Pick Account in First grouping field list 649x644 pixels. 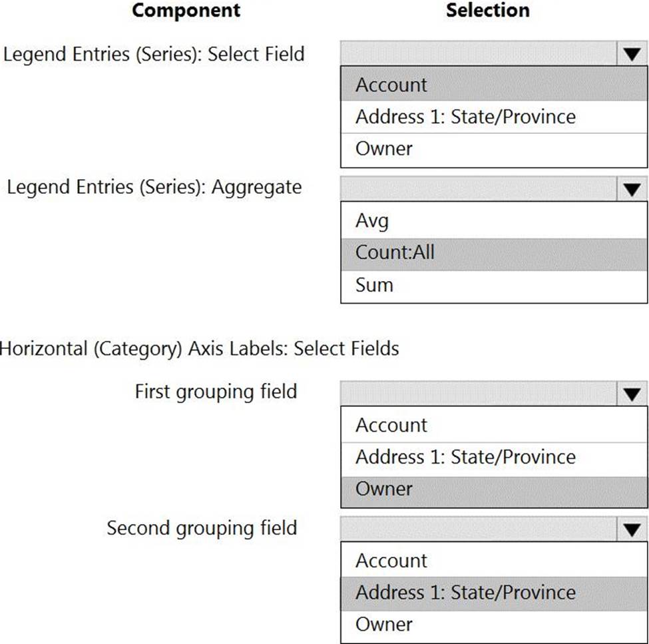(493, 426)
